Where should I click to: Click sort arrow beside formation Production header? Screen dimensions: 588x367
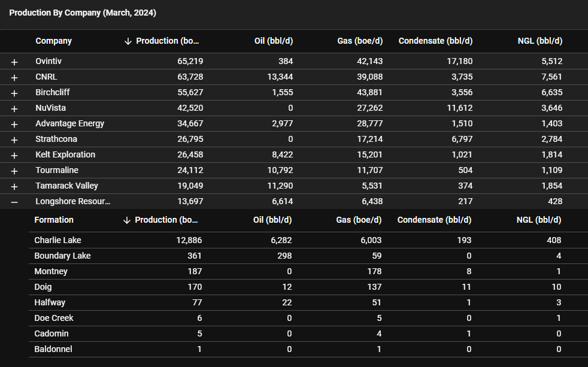(x=127, y=220)
